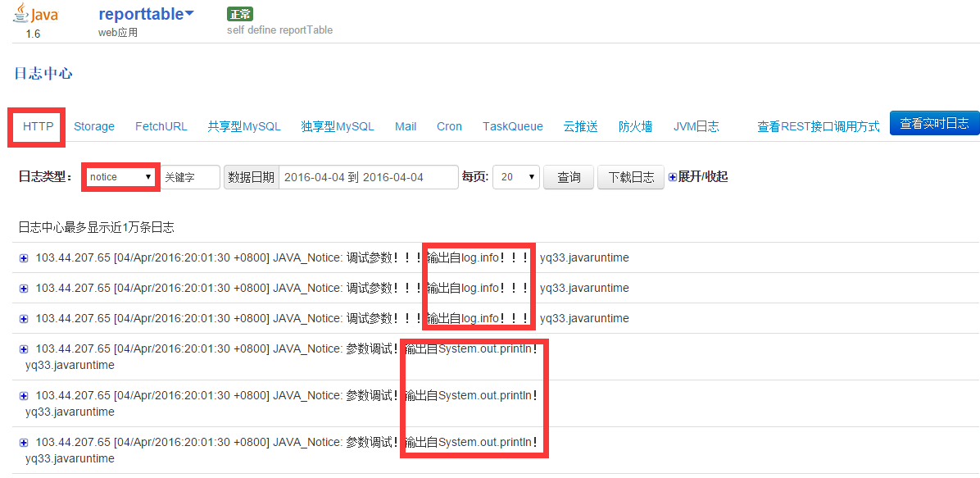980x478 pixels.
Task: Click the 日志中心 heading
Action: point(43,73)
